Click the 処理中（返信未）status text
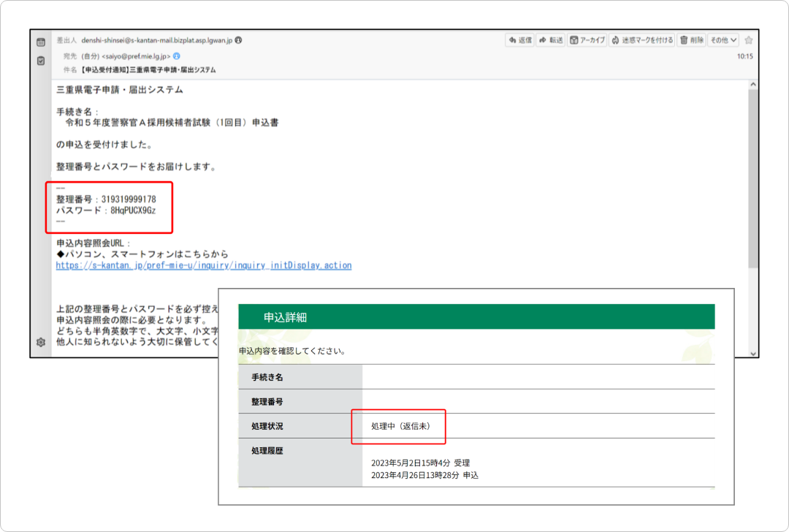Image resolution: width=789 pixels, height=532 pixels. click(399, 426)
